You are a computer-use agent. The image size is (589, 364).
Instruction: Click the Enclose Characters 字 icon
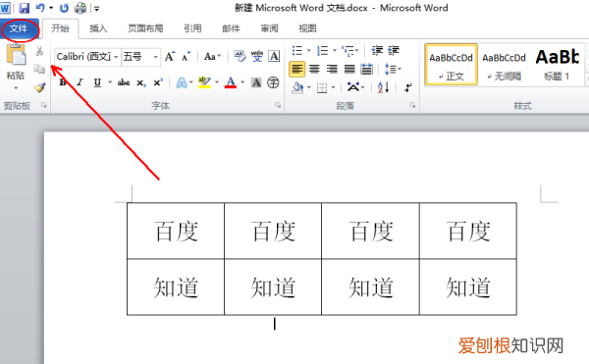[x=273, y=82]
